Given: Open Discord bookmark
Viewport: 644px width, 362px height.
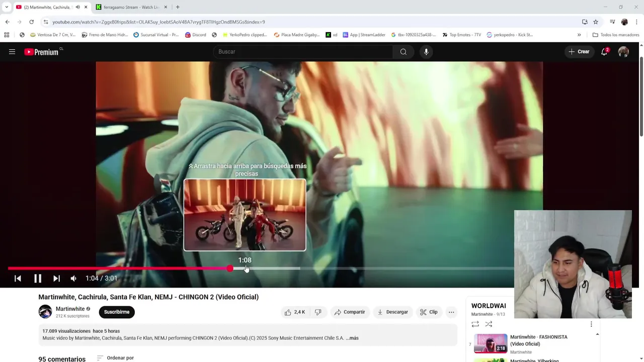Looking at the screenshot, I should click(x=195, y=35).
